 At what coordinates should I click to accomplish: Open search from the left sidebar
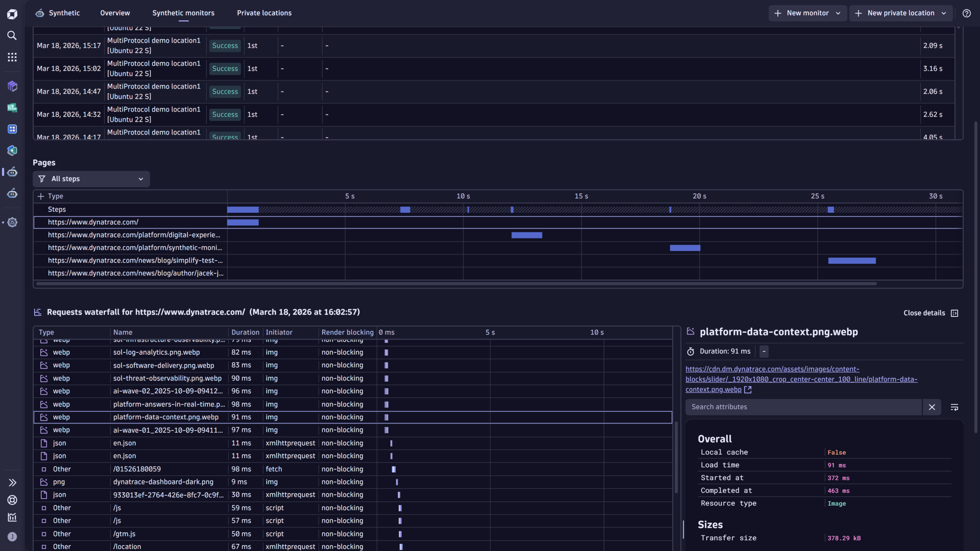(12, 36)
